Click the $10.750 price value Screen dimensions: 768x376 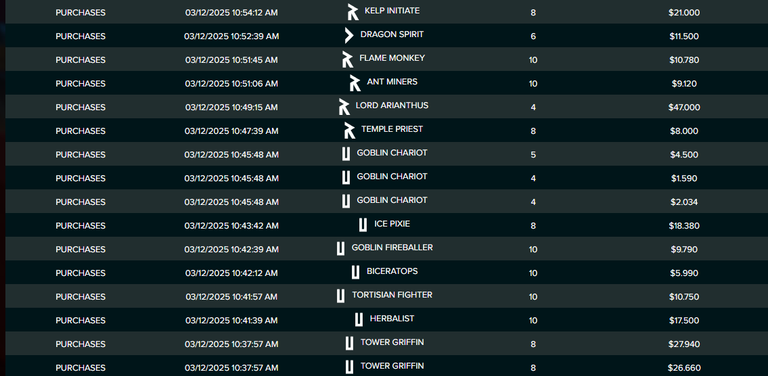[684, 297]
